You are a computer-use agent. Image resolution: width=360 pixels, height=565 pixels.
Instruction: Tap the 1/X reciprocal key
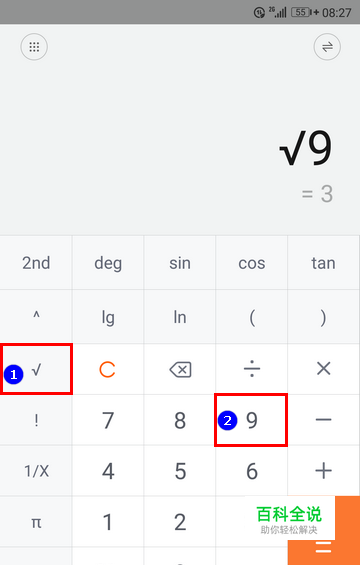click(36, 471)
